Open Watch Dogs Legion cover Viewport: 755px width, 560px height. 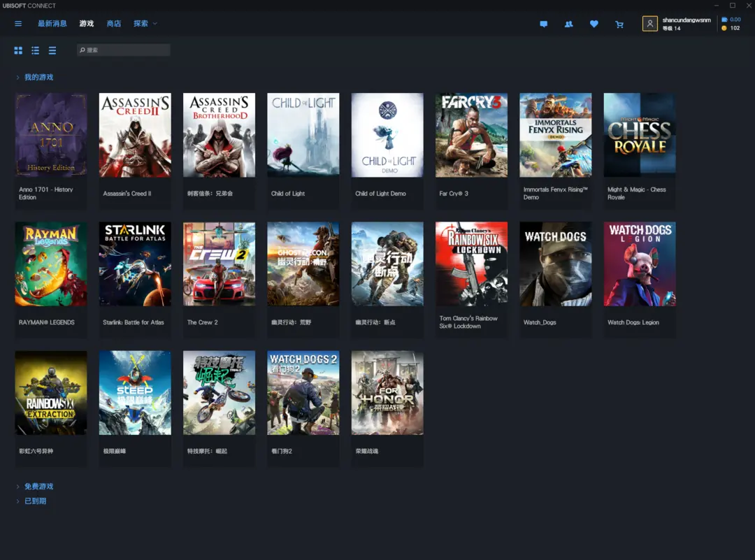(640, 264)
